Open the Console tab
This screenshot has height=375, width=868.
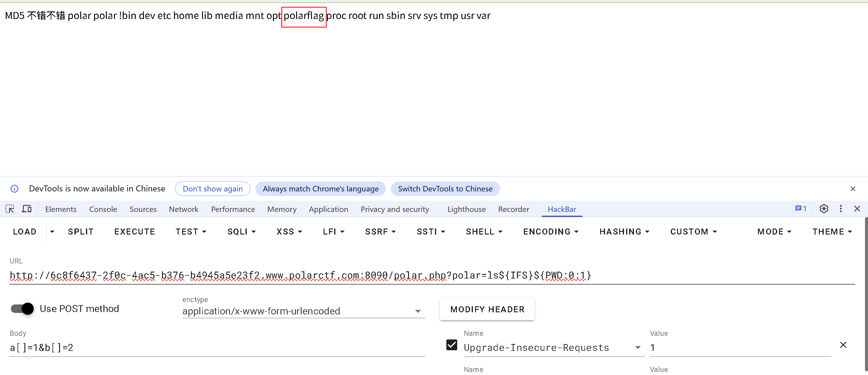(x=103, y=209)
